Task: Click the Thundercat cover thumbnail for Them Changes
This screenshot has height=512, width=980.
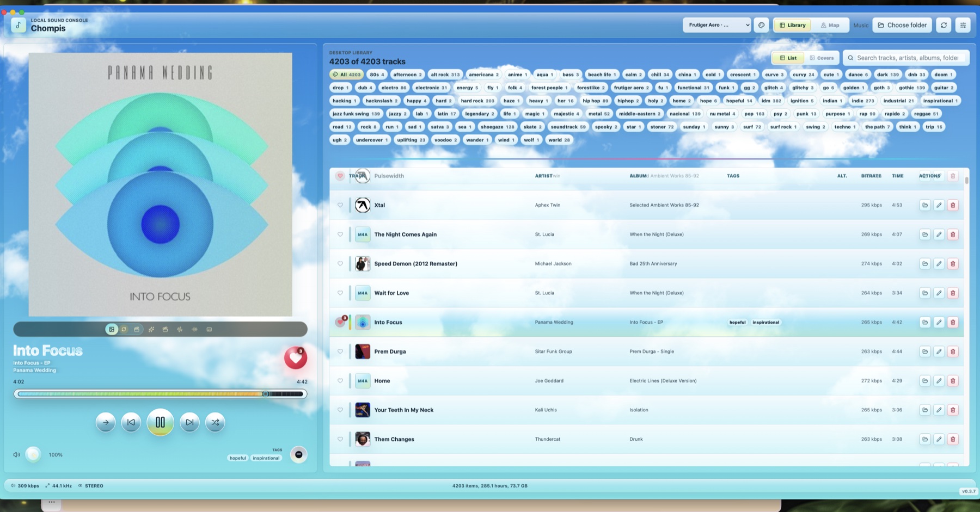Action: point(363,439)
